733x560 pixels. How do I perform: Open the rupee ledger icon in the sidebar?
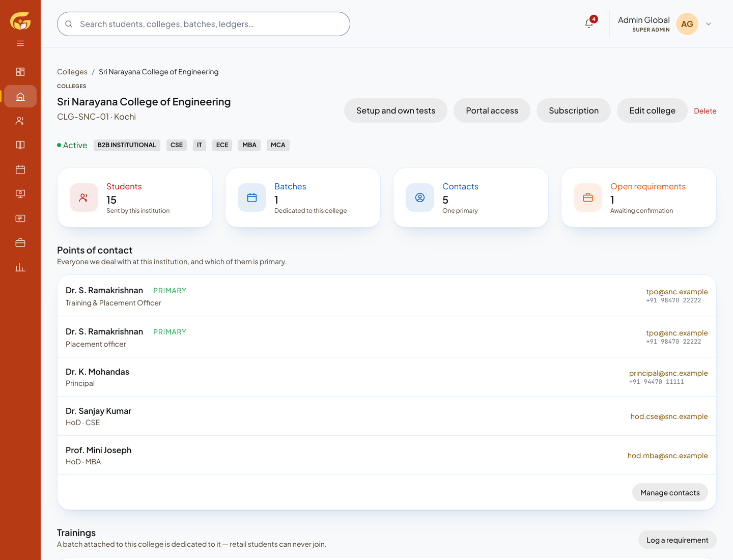[x=20, y=218]
